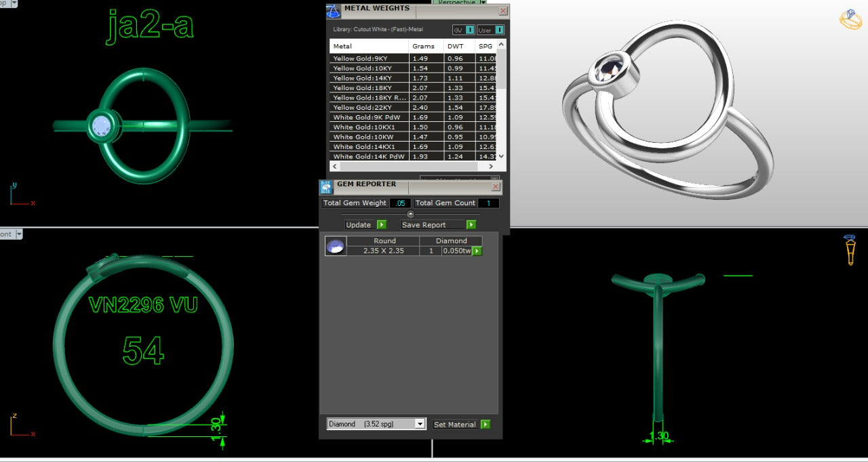This screenshot has width=868, height=462.
Task: Click the Metal column header
Action: click(370, 46)
